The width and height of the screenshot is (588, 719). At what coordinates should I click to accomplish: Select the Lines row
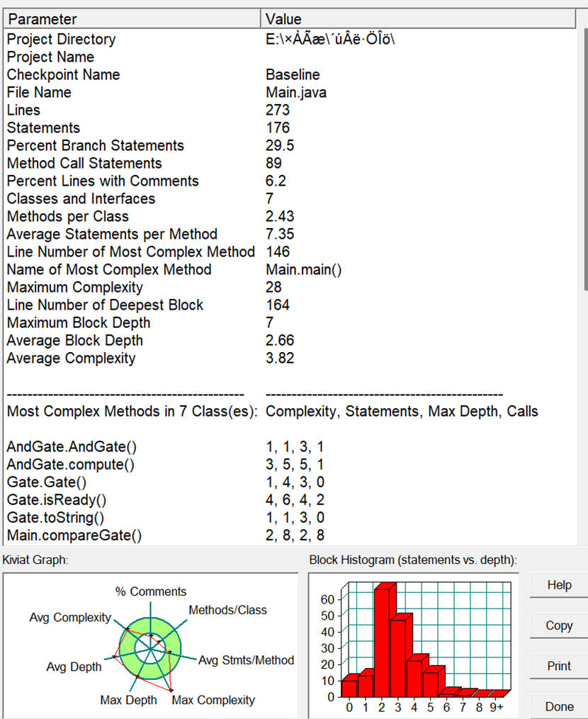(289, 110)
